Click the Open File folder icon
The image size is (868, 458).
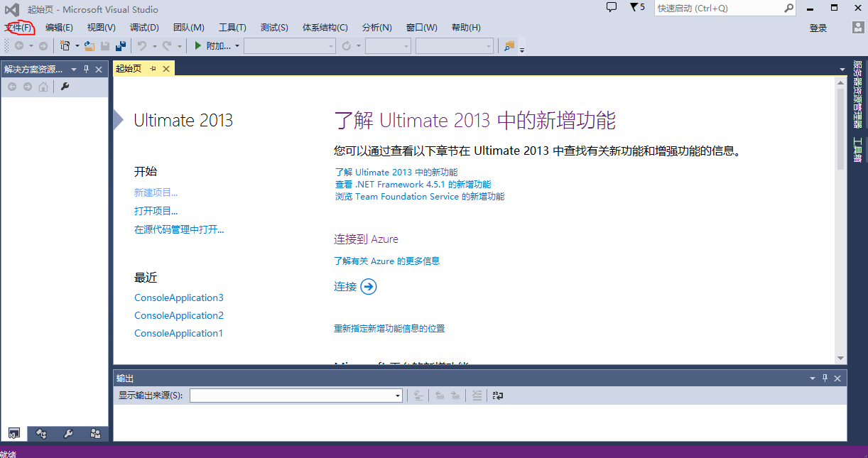pyautogui.click(x=89, y=46)
